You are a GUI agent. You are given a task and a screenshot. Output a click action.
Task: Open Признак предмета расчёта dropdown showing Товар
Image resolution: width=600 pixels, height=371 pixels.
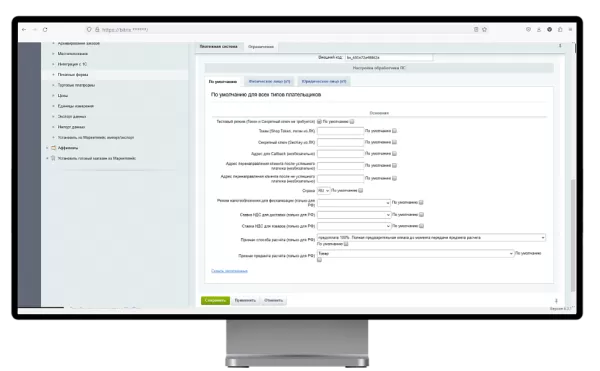click(x=415, y=254)
